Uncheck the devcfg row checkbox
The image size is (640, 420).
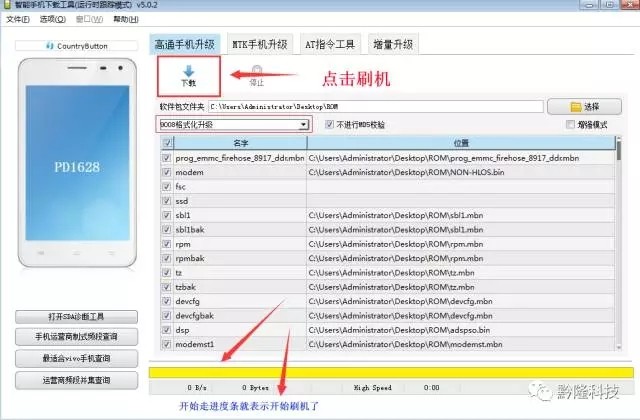pyautogui.click(x=167, y=301)
